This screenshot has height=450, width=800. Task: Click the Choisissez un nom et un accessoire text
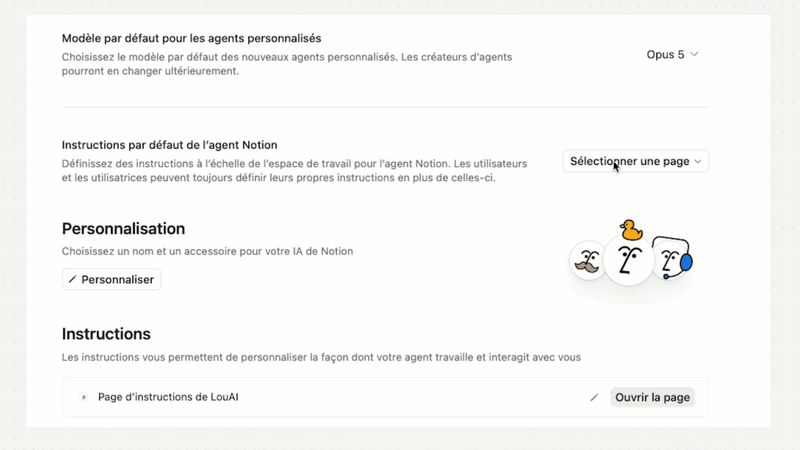207,251
